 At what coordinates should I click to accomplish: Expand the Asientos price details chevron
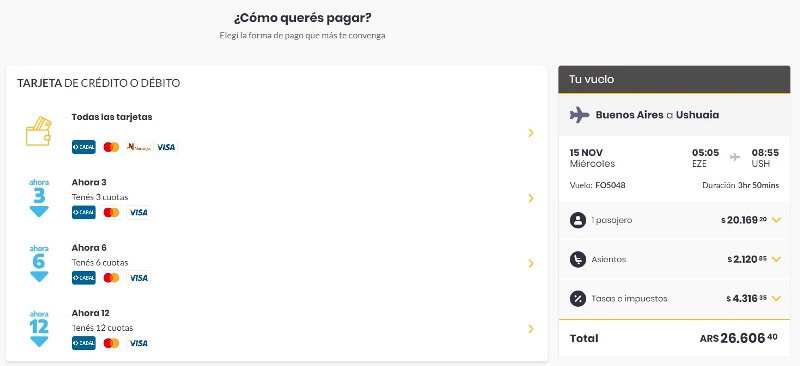(x=776, y=259)
